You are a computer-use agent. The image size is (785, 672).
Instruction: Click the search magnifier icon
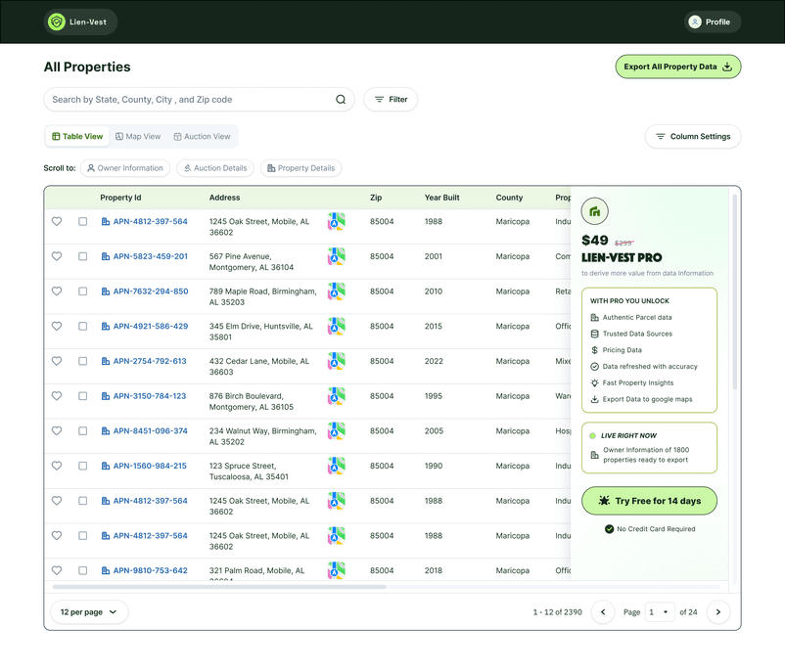(x=341, y=100)
